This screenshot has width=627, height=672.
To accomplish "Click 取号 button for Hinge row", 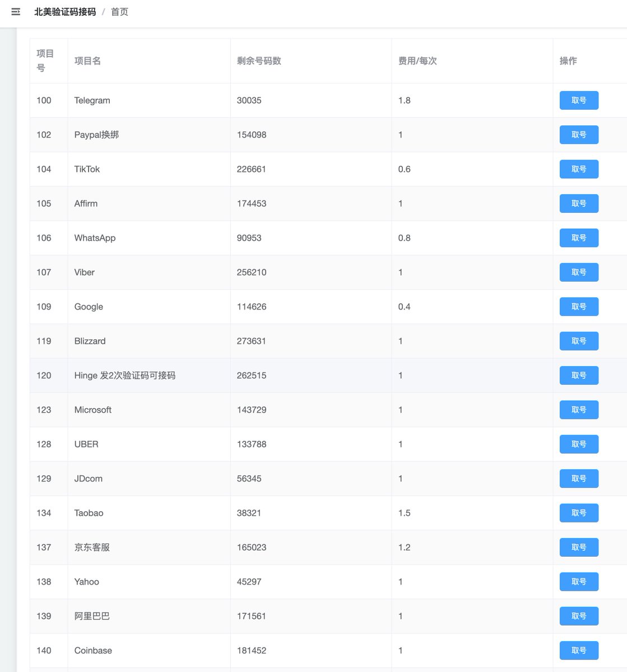I will pyautogui.click(x=579, y=375).
